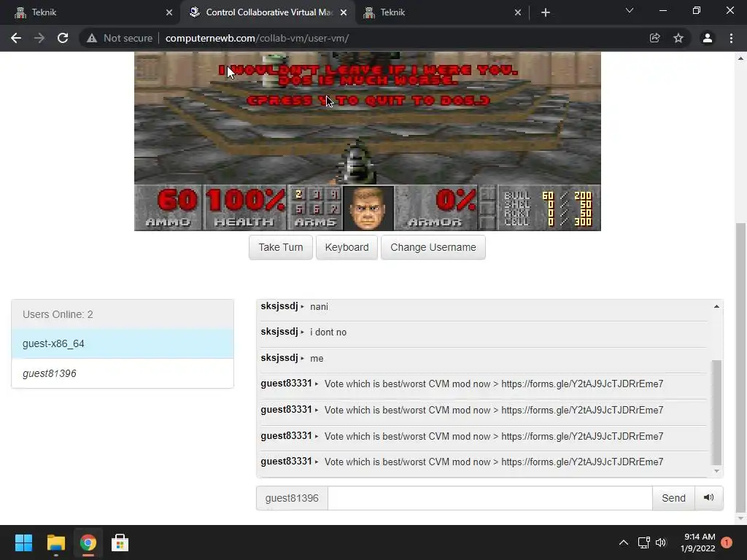Close the first Teknik tab
747x560 pixels.
pyautogui.click(x=169, y=12)
